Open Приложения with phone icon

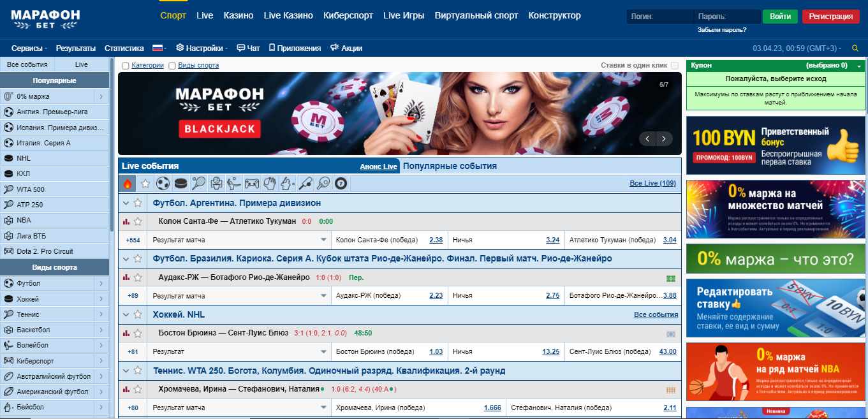[295, 48]
